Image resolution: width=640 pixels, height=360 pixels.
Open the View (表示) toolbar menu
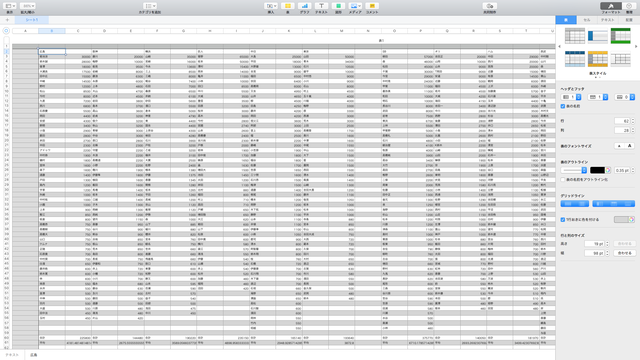(9, 6)
